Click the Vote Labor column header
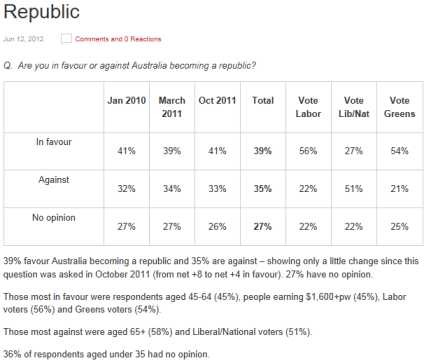The width and height of the screenshot is (431, 363). coord(308,107)
